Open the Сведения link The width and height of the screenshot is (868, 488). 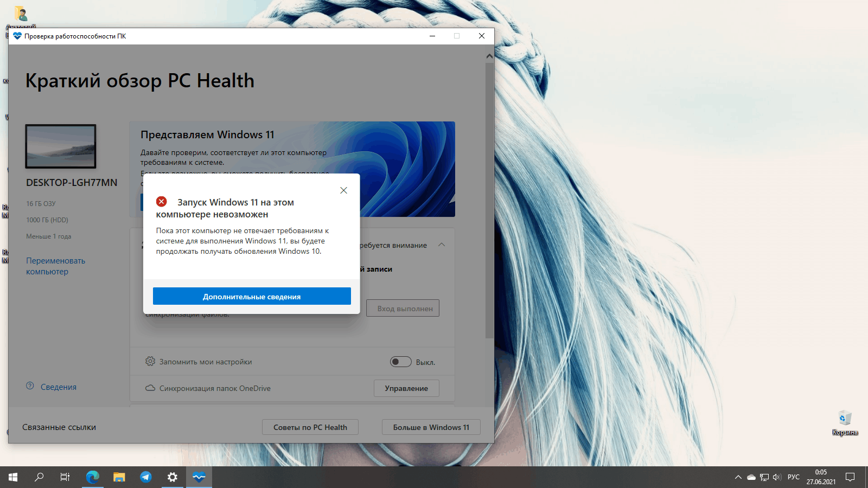click(59, 387)
